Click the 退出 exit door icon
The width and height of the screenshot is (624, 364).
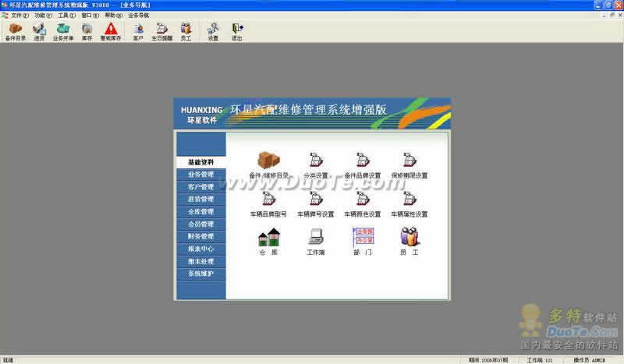pos(237,32)
